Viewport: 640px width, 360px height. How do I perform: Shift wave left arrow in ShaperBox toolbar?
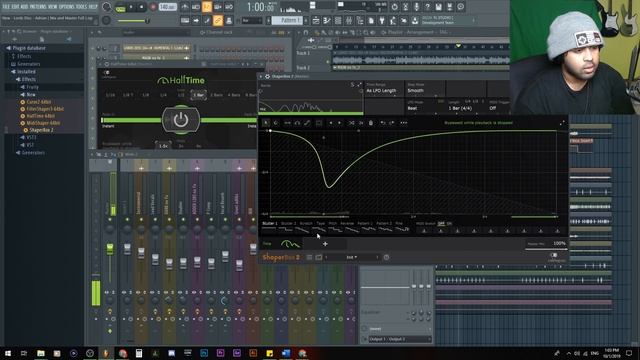click(331, 123)
